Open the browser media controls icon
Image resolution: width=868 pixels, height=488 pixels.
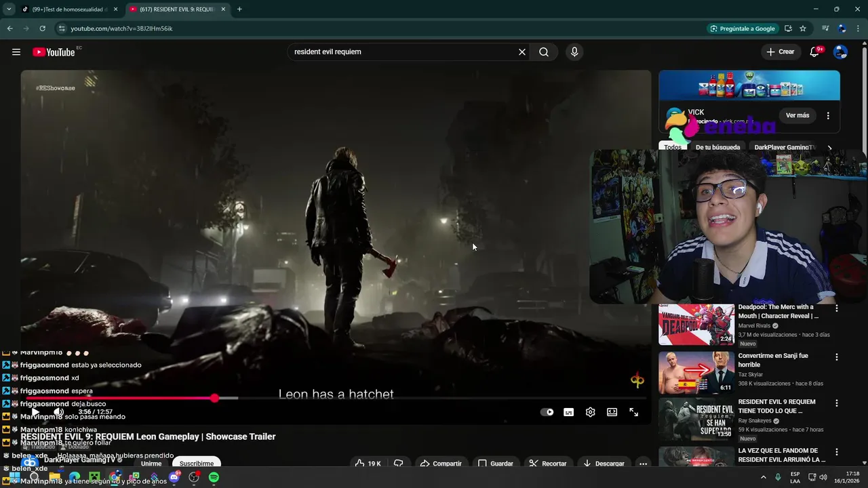[825, 28]
